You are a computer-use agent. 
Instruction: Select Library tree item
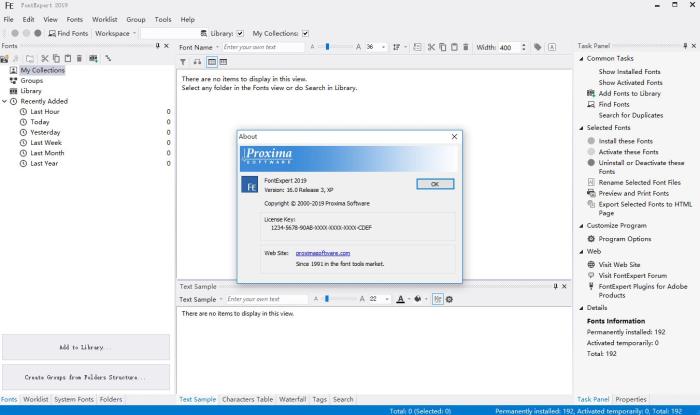point(31,91)
